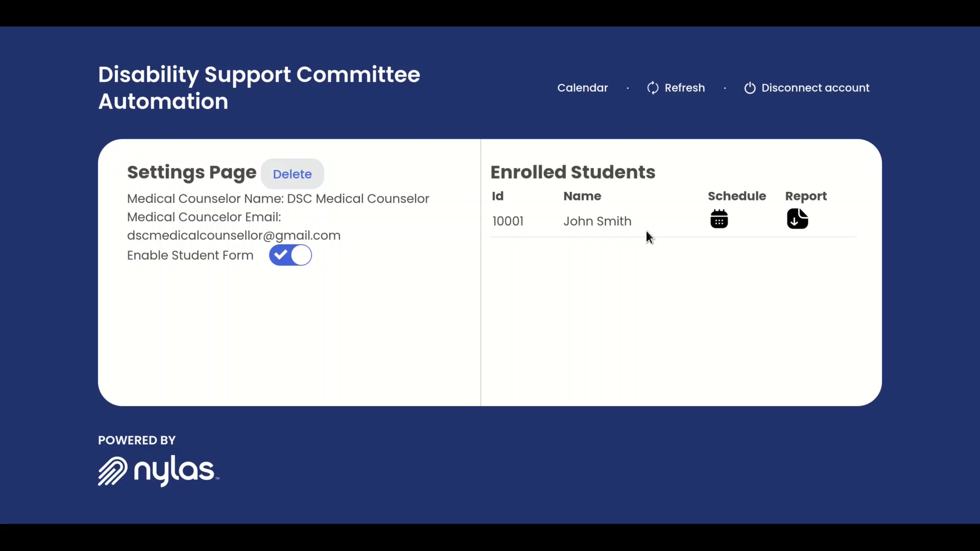This screenshot has height=551, width=980.
Task: Click the Id column header
Action: tap(498, 196)
